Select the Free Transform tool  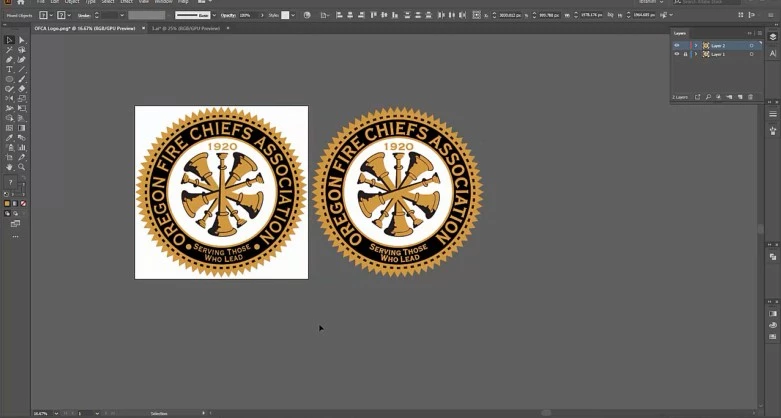tap(21, 108)
